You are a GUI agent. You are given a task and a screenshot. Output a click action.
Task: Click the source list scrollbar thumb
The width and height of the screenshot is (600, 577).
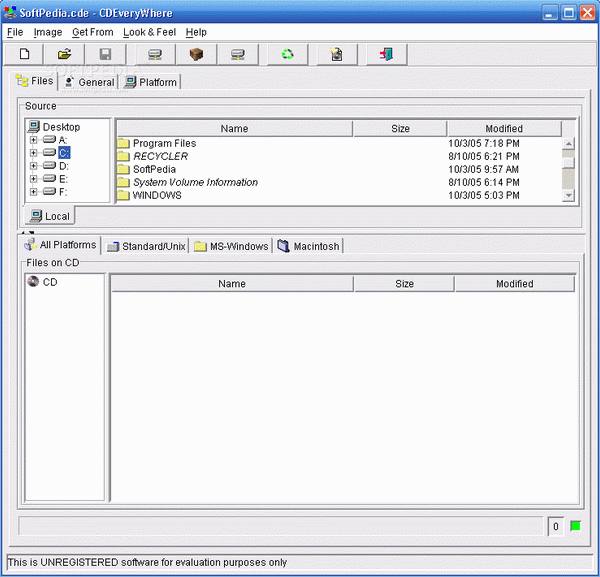569,163
